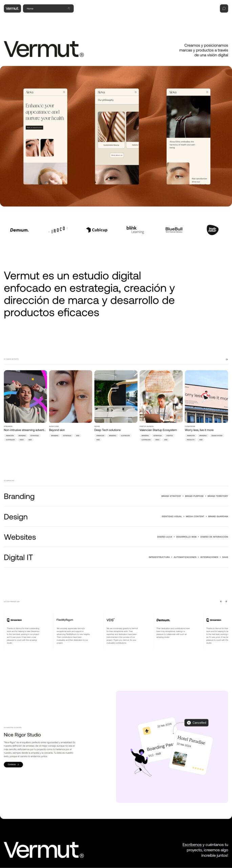Click the Cubicup logo
The height and width of the screenshot is (868, 232).
(97, 230)
